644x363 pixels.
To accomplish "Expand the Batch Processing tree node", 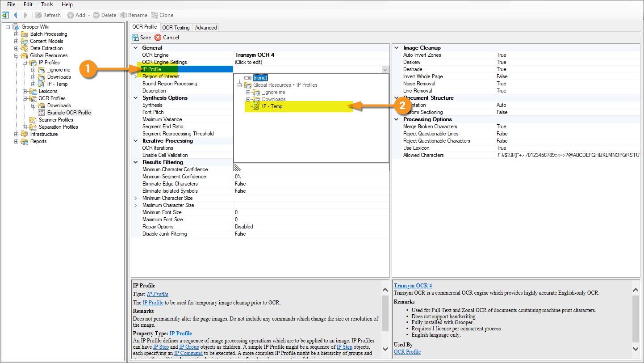I will click(x=17, y=34).
